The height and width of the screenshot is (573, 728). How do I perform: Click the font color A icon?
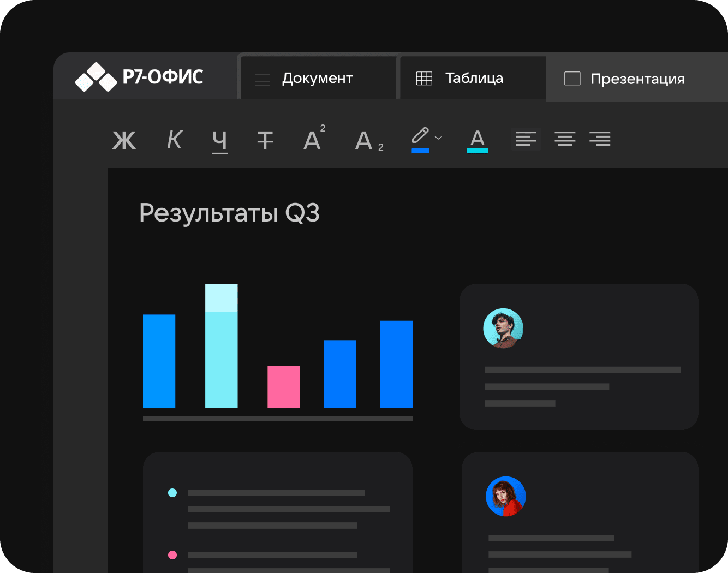tap(477, 140)
